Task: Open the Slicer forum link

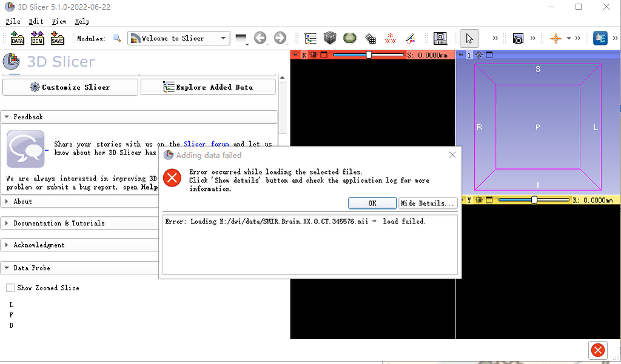Action: 207,144
